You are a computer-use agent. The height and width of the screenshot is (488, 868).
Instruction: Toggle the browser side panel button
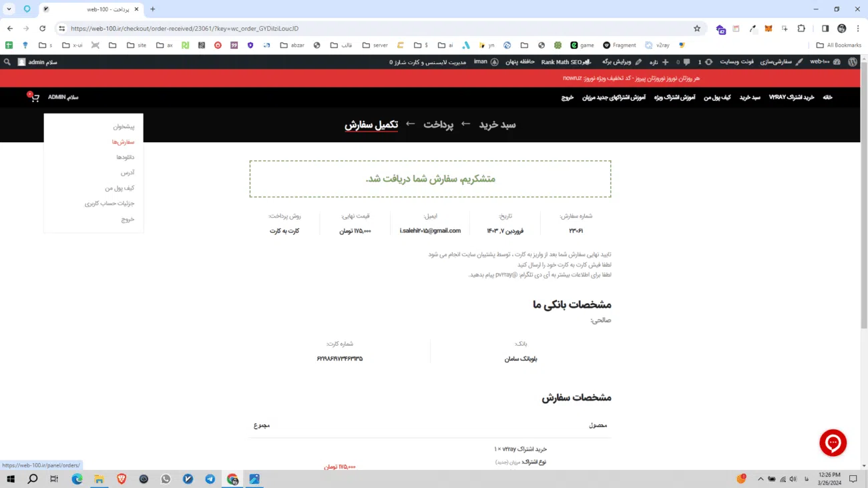(825, 29)
